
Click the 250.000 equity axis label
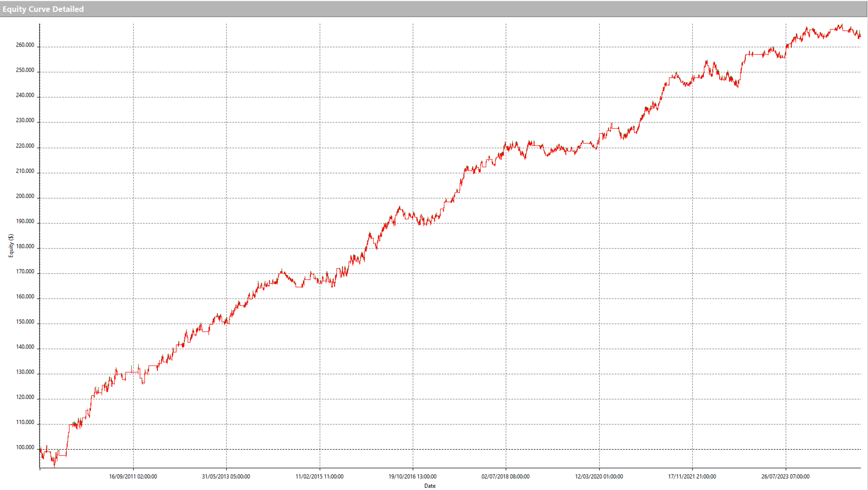[25, 70]
